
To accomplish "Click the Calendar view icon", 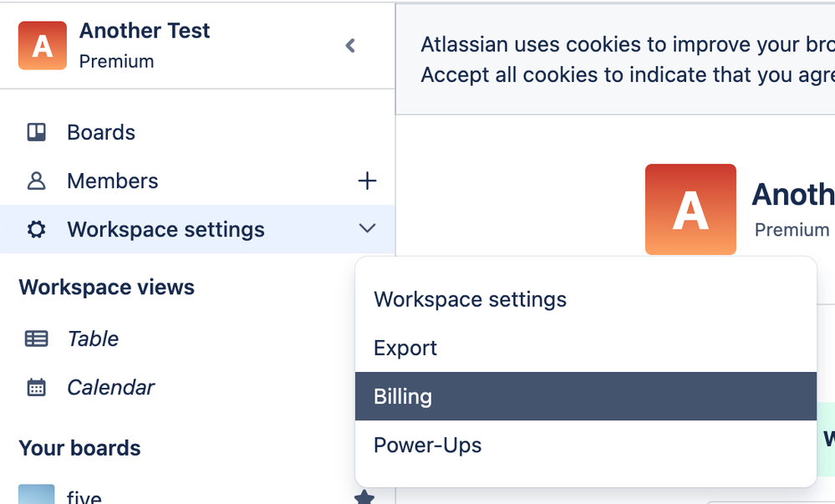I will [36, 387].
